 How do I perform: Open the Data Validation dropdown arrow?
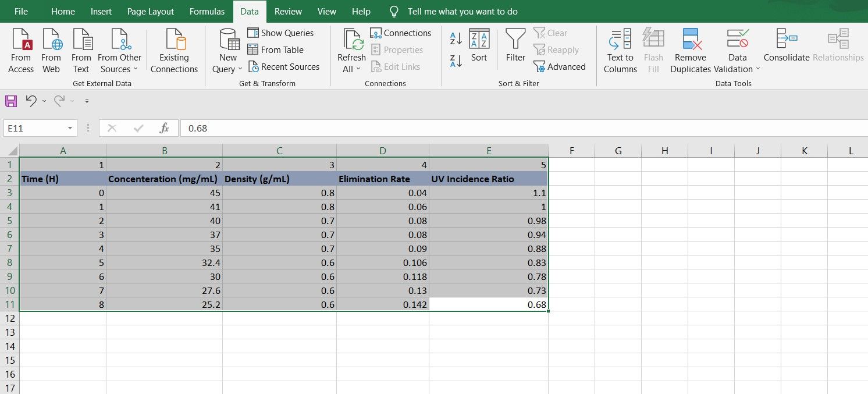click(x=757, y=69)
